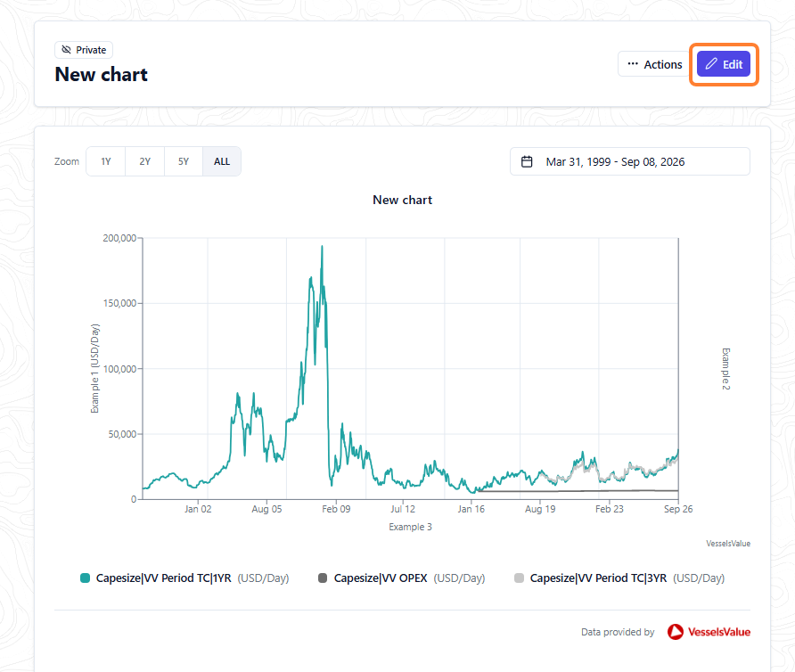Screen dimensions: 795x672
Task: Click the light gray 3YR legend swatch
Action: tap(520, 578)
